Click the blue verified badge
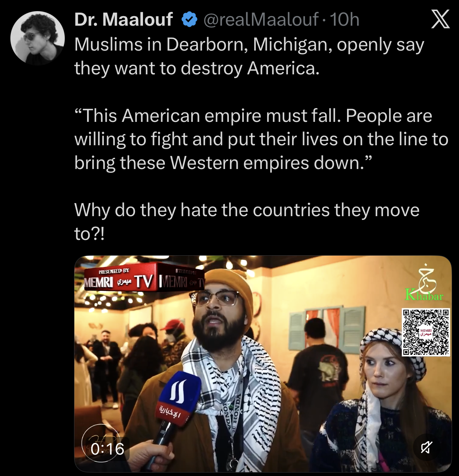The height and width of the screenshot is (476, 459). [x=189, y=20]
